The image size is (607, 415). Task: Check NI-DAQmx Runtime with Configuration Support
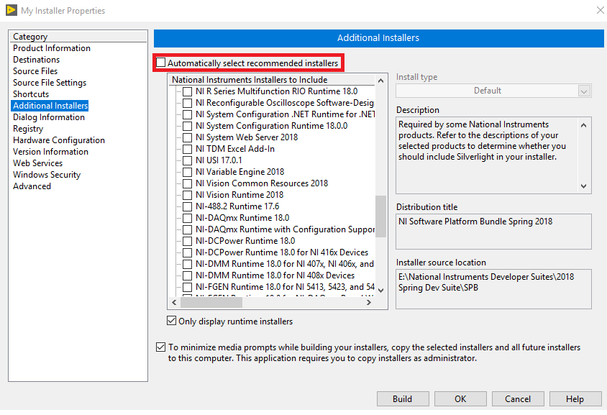187,230
